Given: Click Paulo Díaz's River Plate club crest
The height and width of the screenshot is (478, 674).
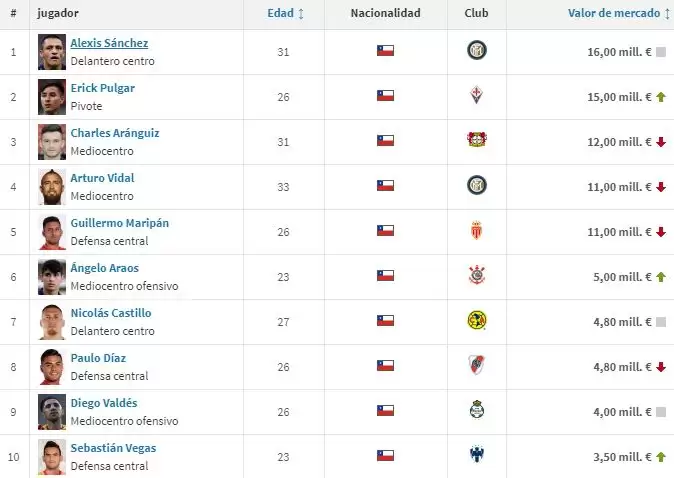Looking at the screenshot, I should (x=477, y=364).
